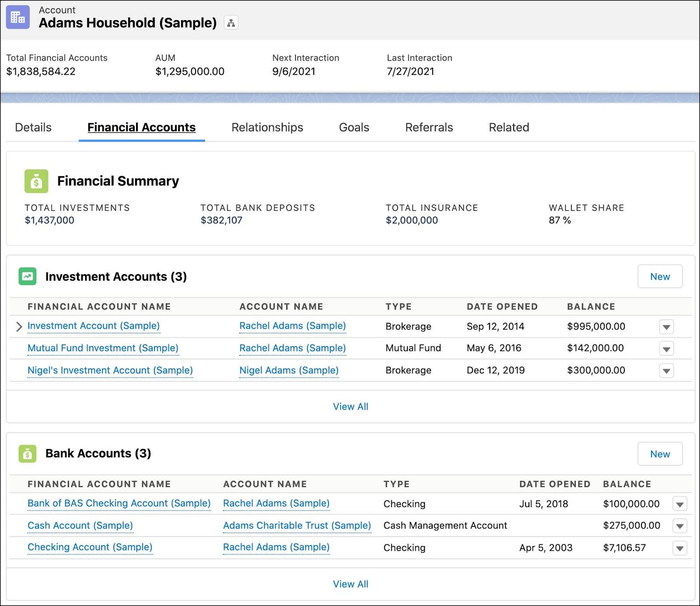Open the account hierarchy icon beside the name
The image size is (700, 606).
pos(231,21)
